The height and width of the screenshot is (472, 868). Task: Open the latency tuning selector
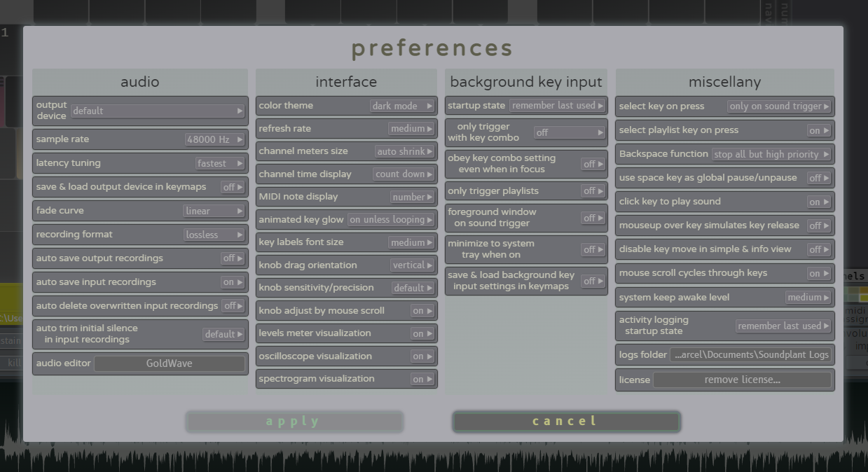[220, 163]
